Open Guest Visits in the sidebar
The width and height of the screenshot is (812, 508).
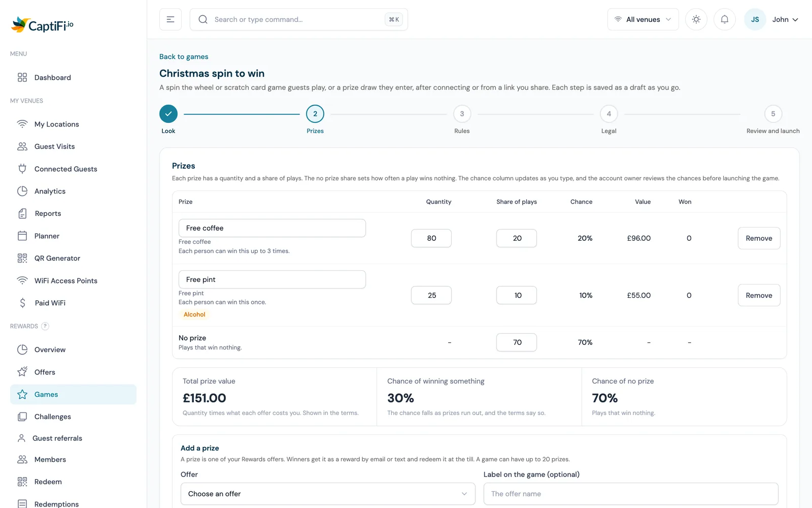tap(73, 146)
